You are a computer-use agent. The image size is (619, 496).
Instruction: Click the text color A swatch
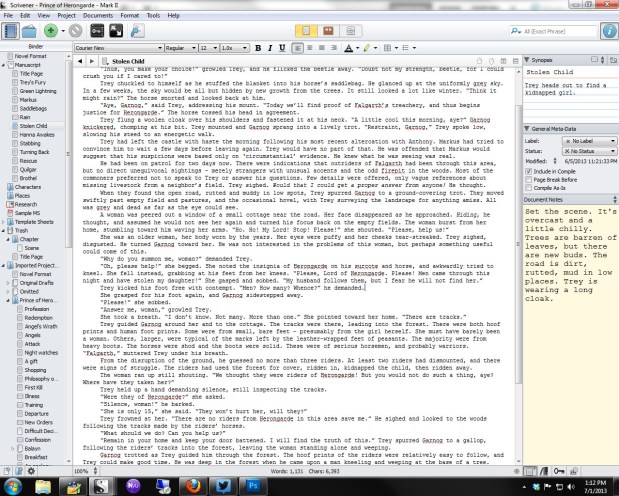(x=349, y=48)
